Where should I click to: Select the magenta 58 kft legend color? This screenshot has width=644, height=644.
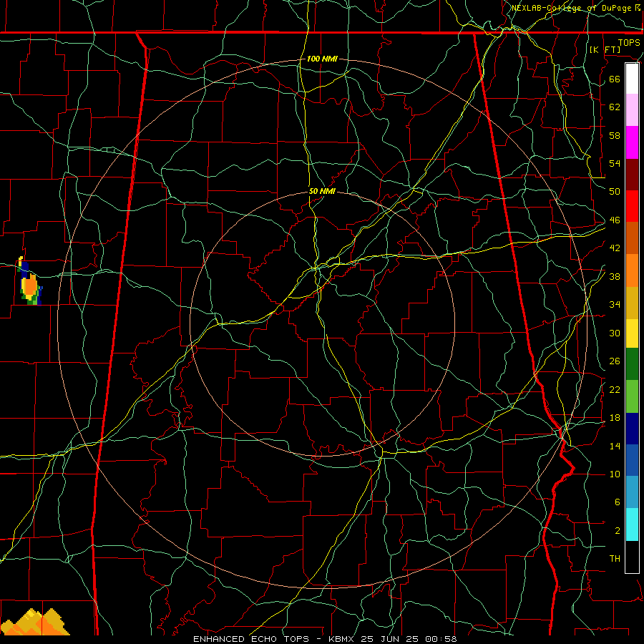[632, 142]
